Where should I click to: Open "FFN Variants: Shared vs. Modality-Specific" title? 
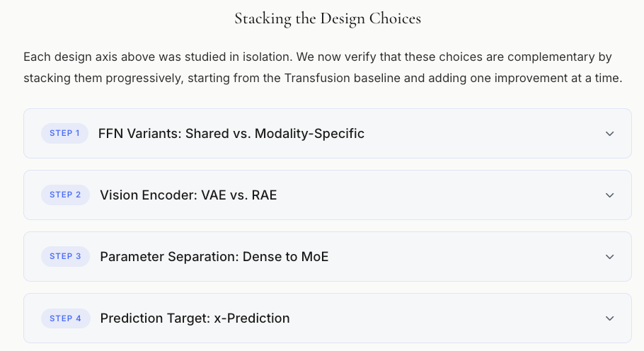coord(231,133)
